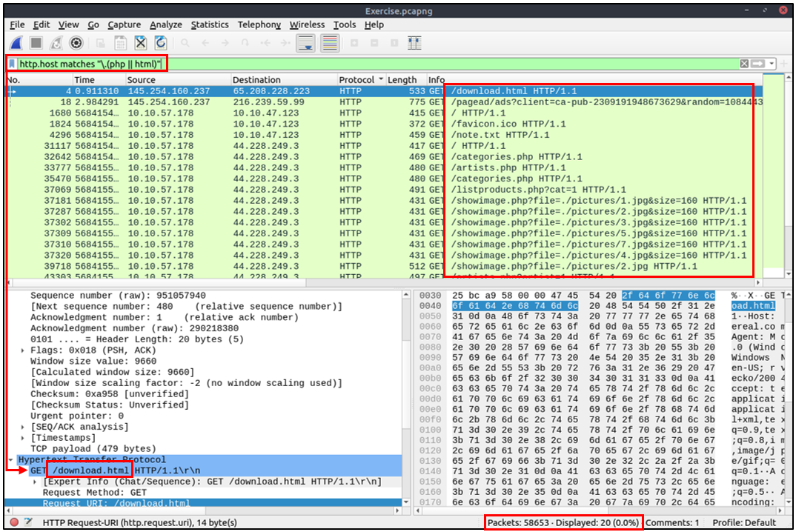Image resolution: width=796 pixels, height=532 pixels.
Task: Click the display filter bookmark icon
Action: click(x=13, y=64)
